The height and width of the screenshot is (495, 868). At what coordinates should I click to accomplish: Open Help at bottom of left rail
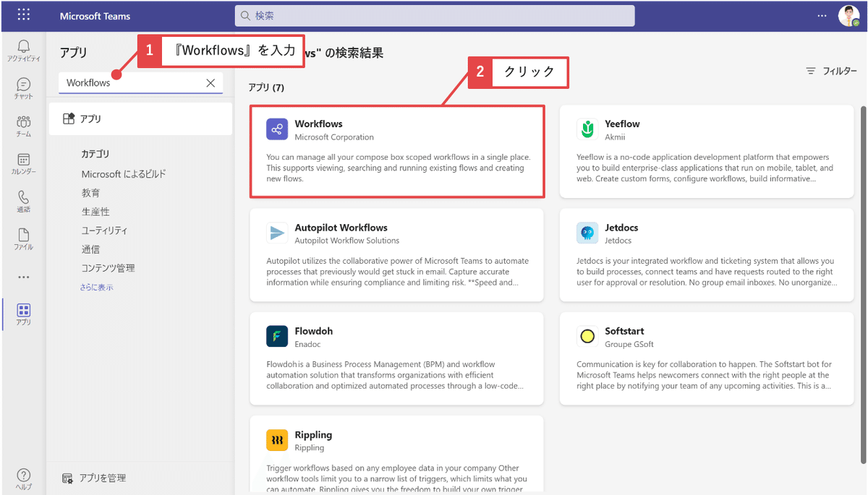[x=24, y=479]
